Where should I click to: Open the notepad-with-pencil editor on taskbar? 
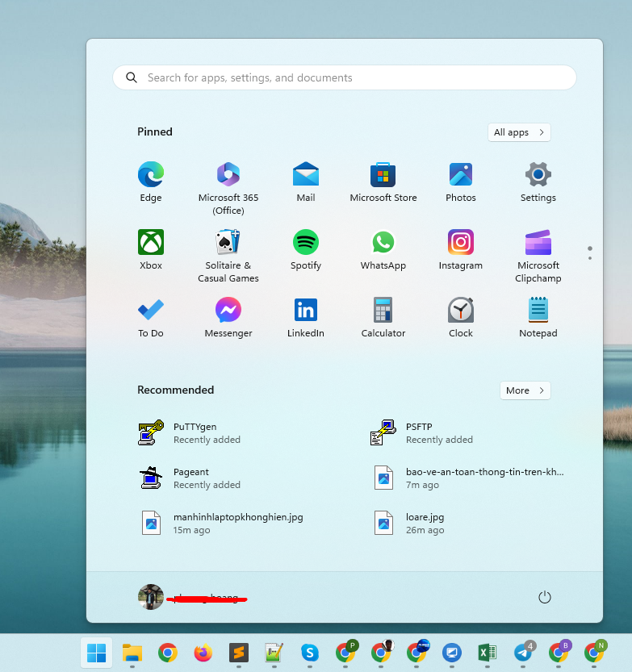coord(274,653)
